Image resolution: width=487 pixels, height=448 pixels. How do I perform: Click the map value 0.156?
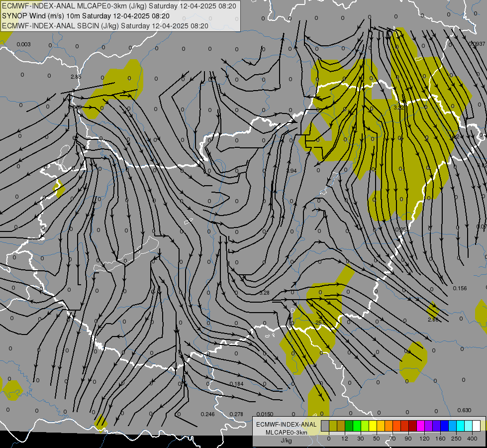(460, 288)
